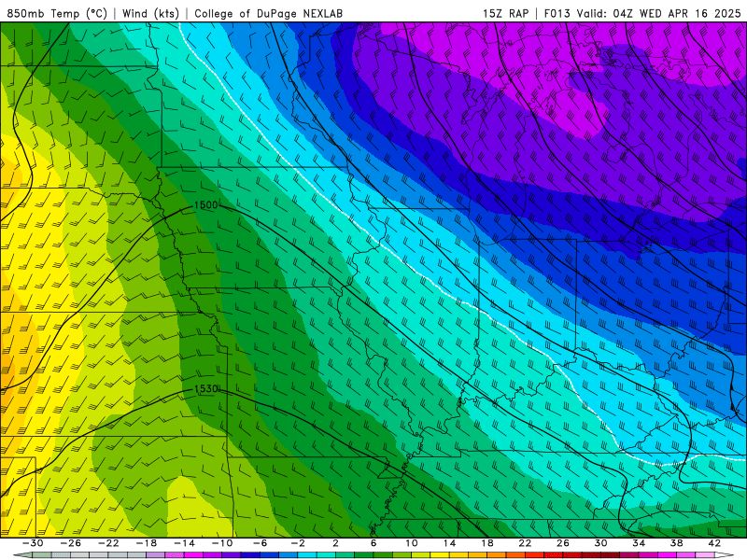Click the '-6' colorbar tick label
This screenshot has width=747, height=560.
pos(261,543)
